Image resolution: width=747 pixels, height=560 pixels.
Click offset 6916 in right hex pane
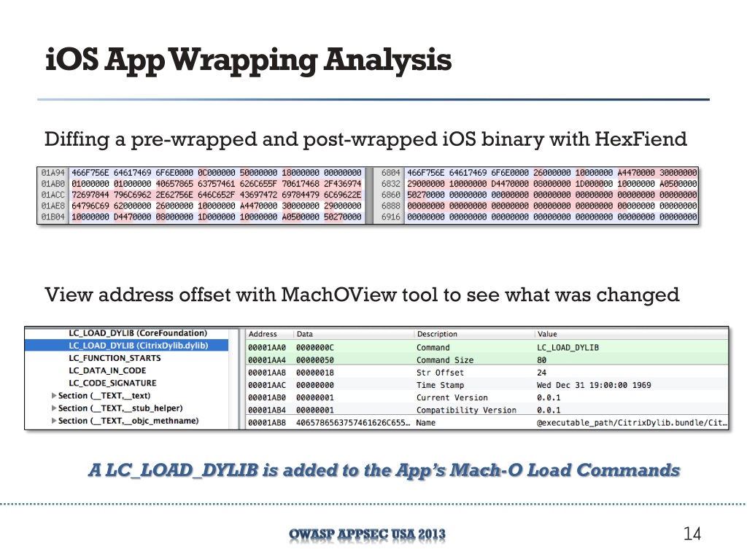[x=391, y=217]
